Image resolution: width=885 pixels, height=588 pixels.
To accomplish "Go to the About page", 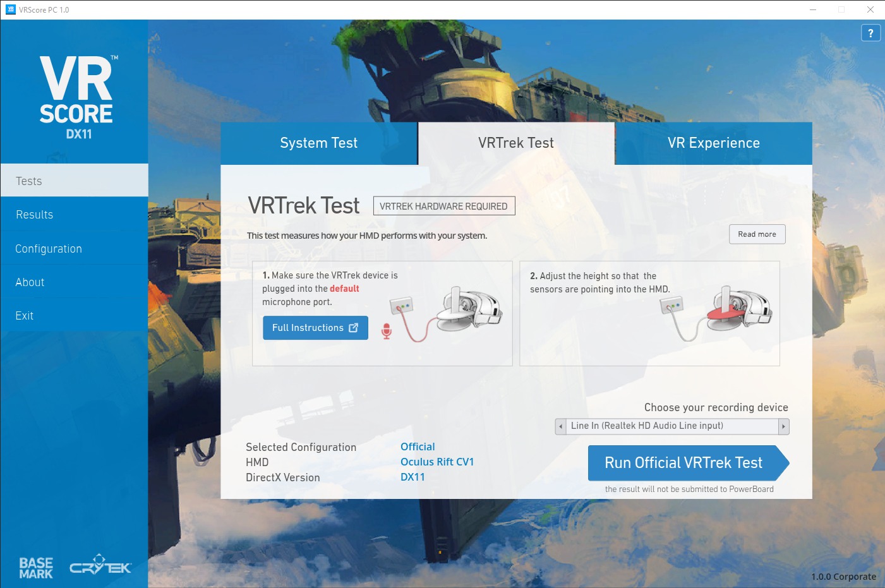I will pos(30,282).
